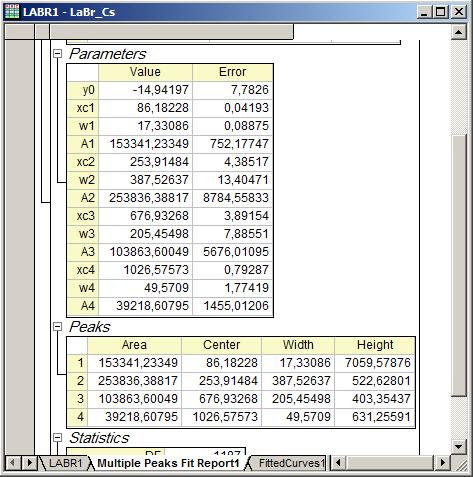
Task: Select the Height column header in Peaks
Action: click(x=375, y=345)
